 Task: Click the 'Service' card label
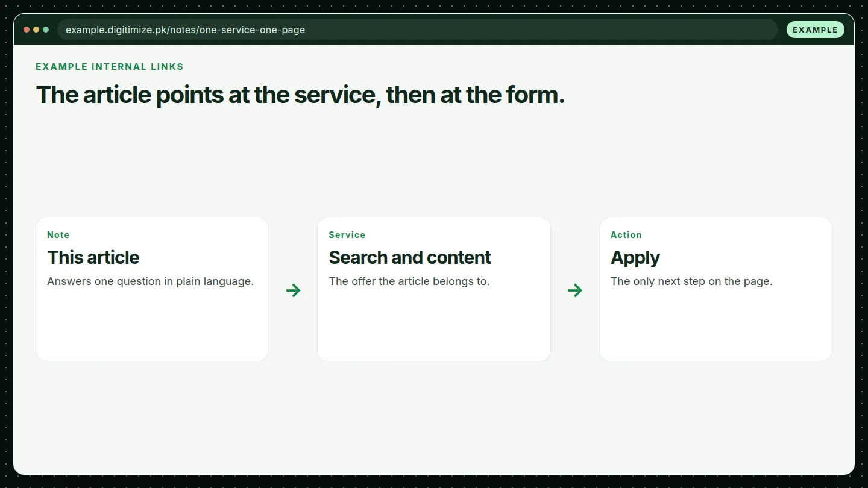pyautogui.click(x=347, y=235)
